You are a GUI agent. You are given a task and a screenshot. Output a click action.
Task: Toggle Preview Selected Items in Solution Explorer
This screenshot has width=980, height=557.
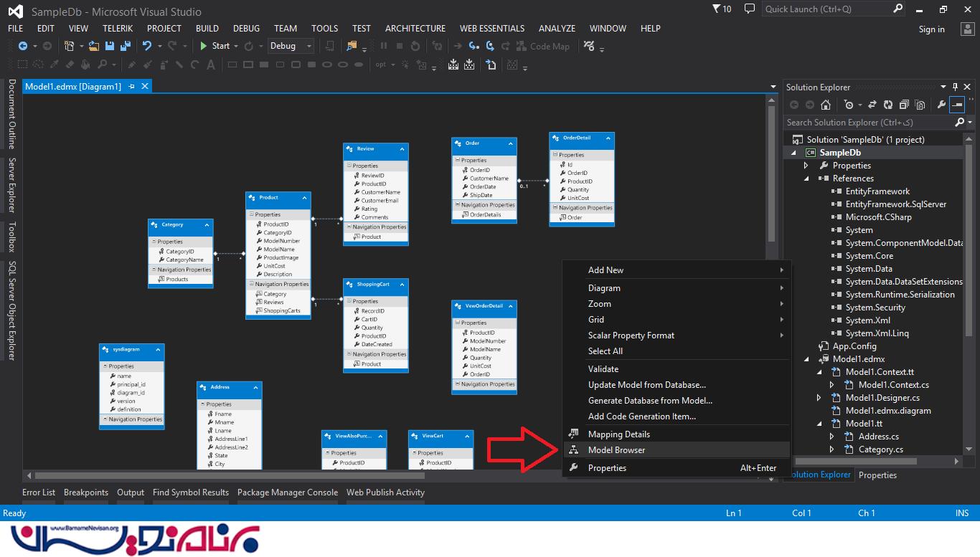[x=957, y=105]
